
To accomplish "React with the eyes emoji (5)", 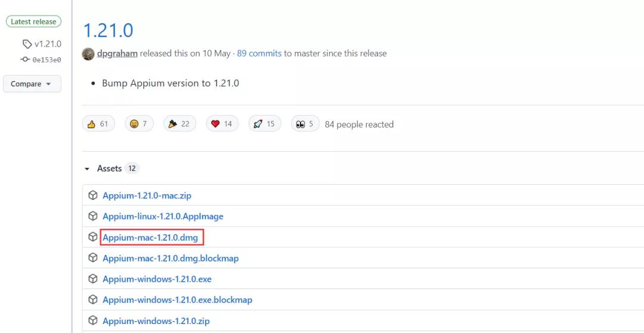I will 305,124.
